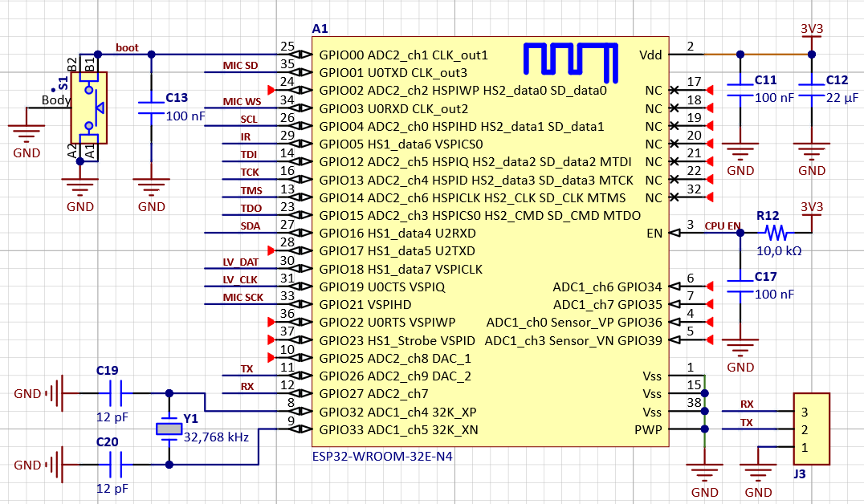864x504 pixels.
Task: Select the GND symbol left of C20
Action: (54, 465)
